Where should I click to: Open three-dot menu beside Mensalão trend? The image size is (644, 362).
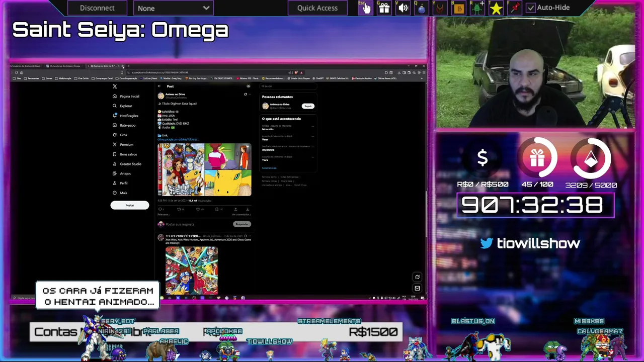312,126
